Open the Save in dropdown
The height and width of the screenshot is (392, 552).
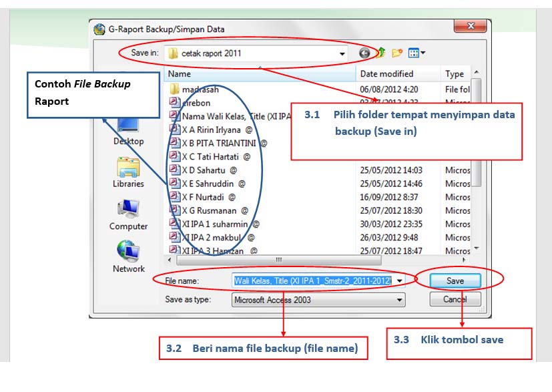pyautogui.click(x=341, y=52)
